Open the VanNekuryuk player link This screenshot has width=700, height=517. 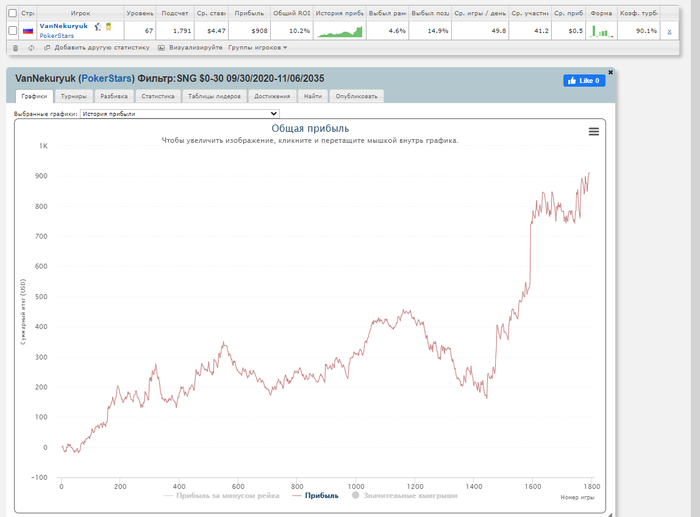(x=64, y=26)
